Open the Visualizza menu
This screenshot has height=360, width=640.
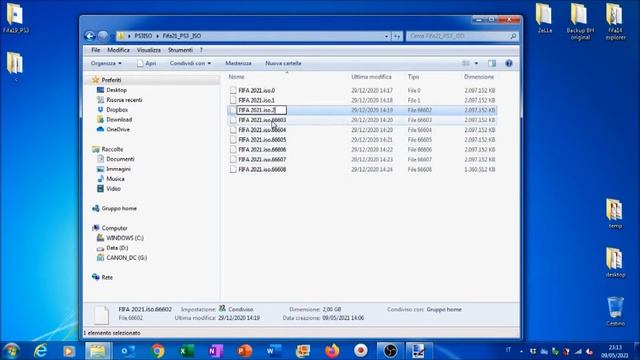pos(149,50)
